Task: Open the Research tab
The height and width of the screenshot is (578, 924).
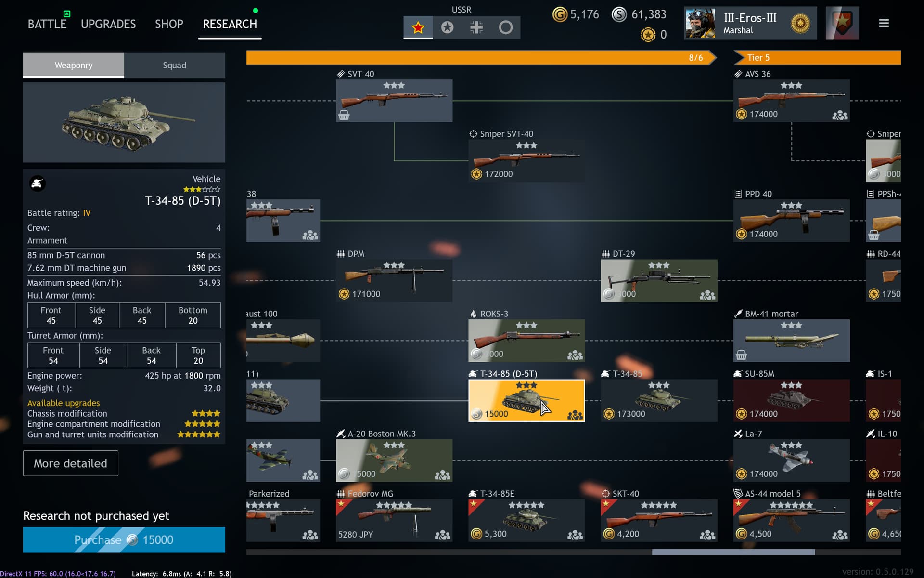Action: pyautogui.click(x=230, y=24)
